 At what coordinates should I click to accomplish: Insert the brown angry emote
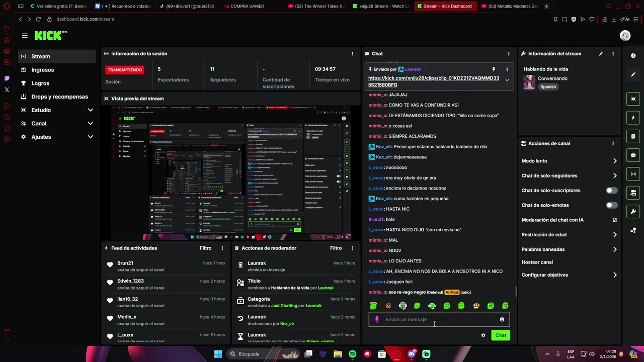coord(388,306)
